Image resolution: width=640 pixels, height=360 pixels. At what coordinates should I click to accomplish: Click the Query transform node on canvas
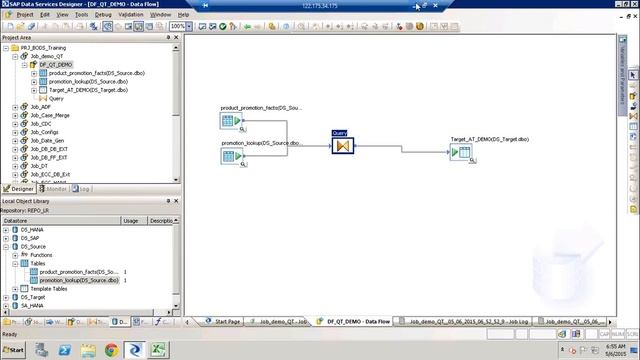[x=343, y=146]
